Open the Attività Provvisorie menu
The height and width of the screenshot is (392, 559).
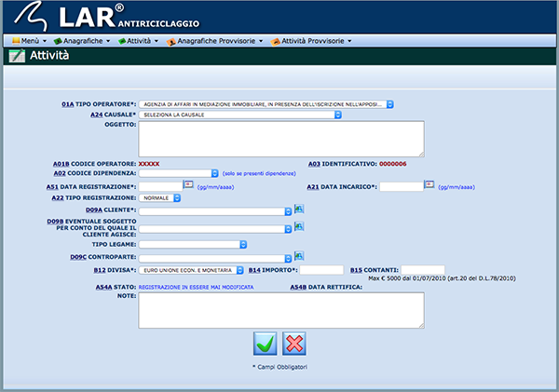point(311,41)
